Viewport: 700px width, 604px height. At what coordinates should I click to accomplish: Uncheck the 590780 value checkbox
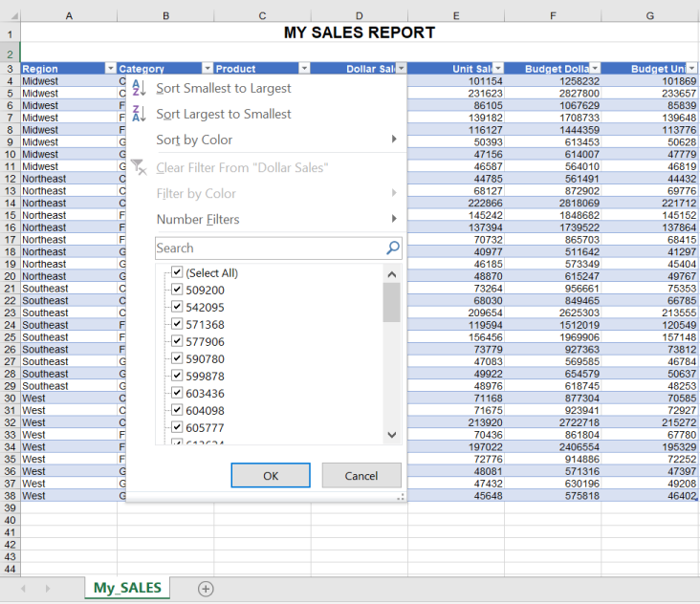point(177,358)
